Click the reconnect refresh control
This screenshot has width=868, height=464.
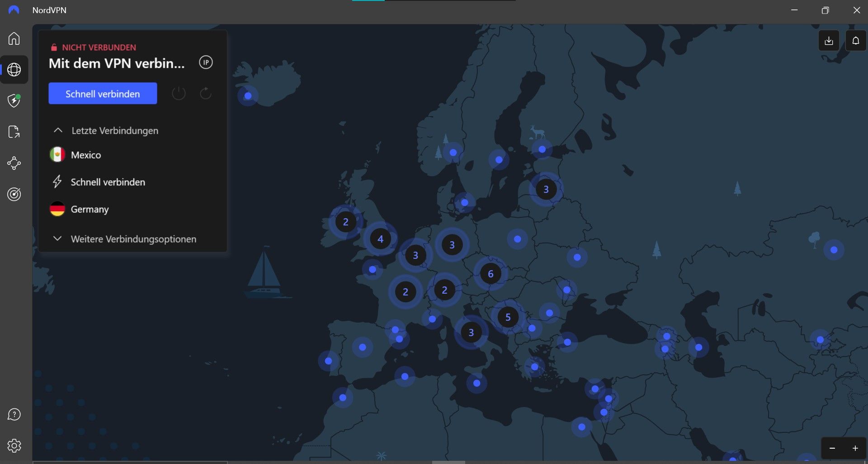[206, 93]
